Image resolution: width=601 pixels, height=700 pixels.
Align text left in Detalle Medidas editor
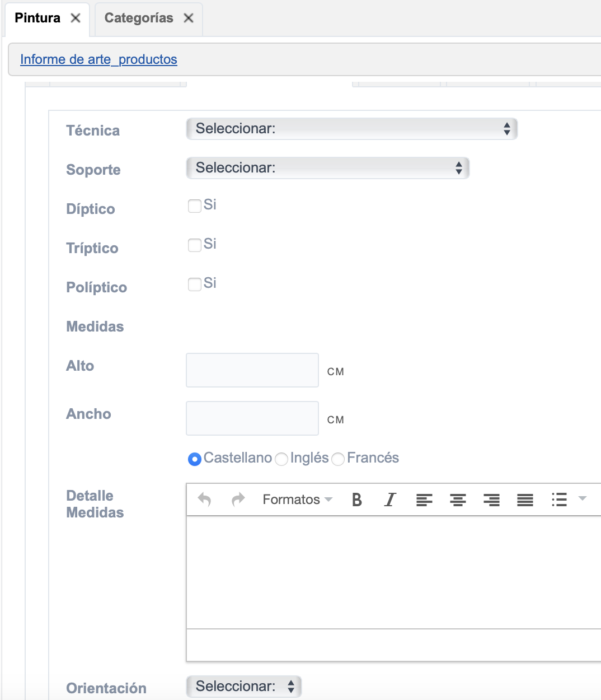[424, 500]
